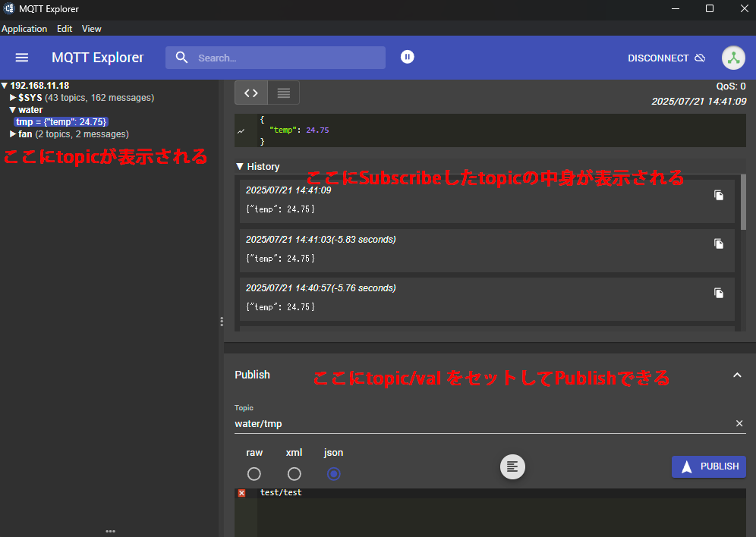Click the History list scrollbar
This screenshot has height=537, width=756.
743,203
